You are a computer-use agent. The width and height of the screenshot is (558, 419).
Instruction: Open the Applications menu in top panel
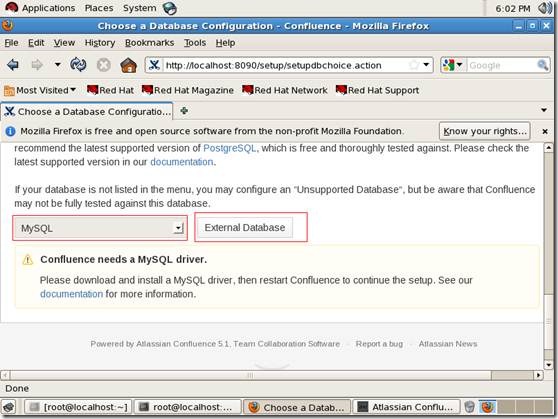point(48,8)
